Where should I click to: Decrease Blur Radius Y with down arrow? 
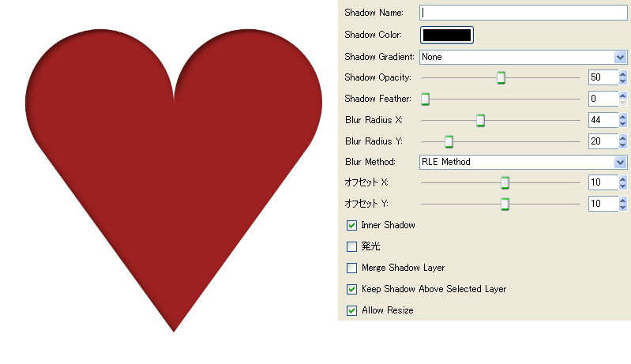[x=623, y=144]
